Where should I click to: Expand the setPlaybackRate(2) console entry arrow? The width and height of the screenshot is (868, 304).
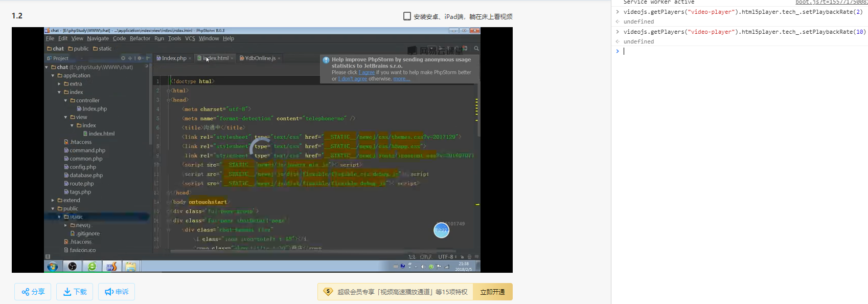[x=618, y=12]
